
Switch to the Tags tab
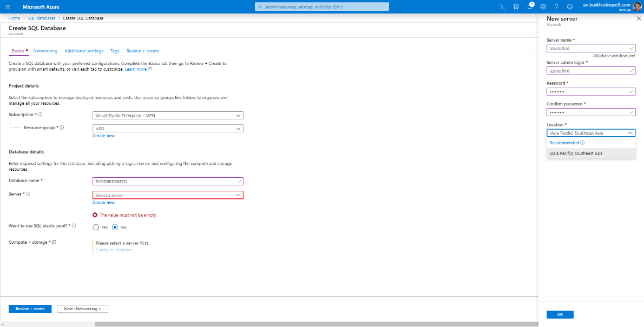(115, 51)
